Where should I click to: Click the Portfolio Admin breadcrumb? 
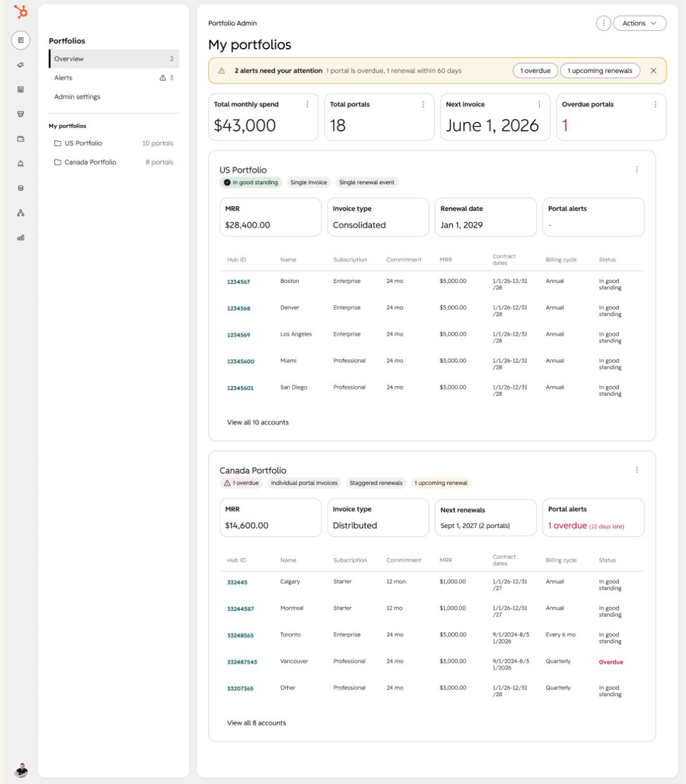(233, 23)
